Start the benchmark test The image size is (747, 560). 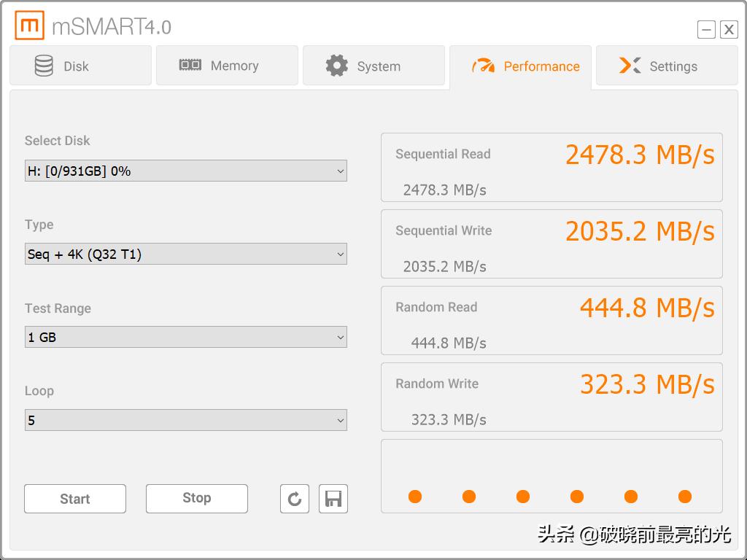[x=75, y=499]
